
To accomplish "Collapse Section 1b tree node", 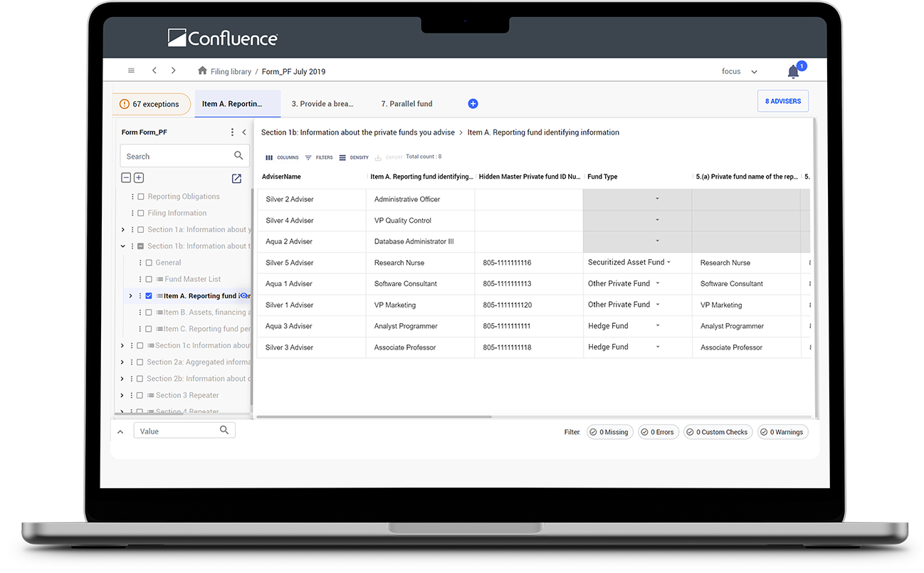I will [122, 246].
